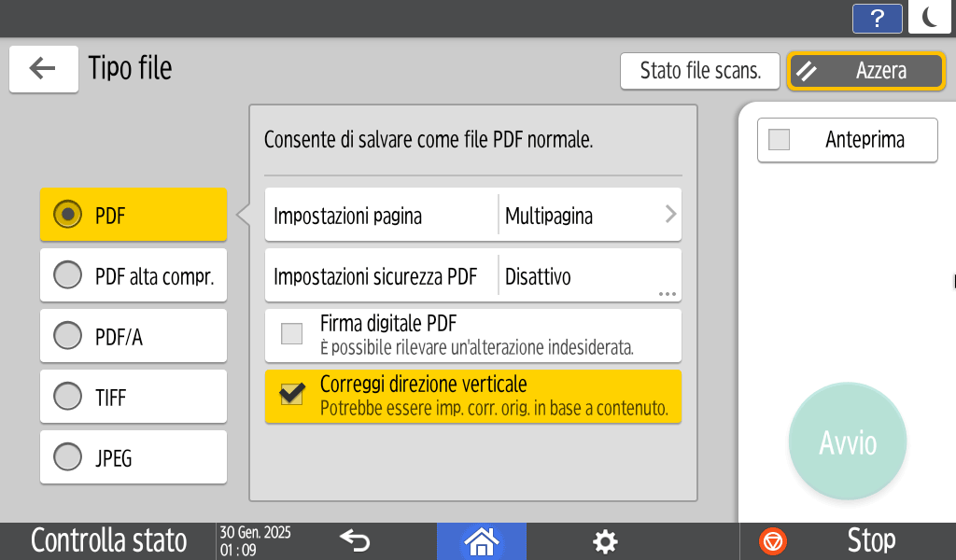Select the PDF file type
Screen dimensions: 956x560
tap(134, 215)
